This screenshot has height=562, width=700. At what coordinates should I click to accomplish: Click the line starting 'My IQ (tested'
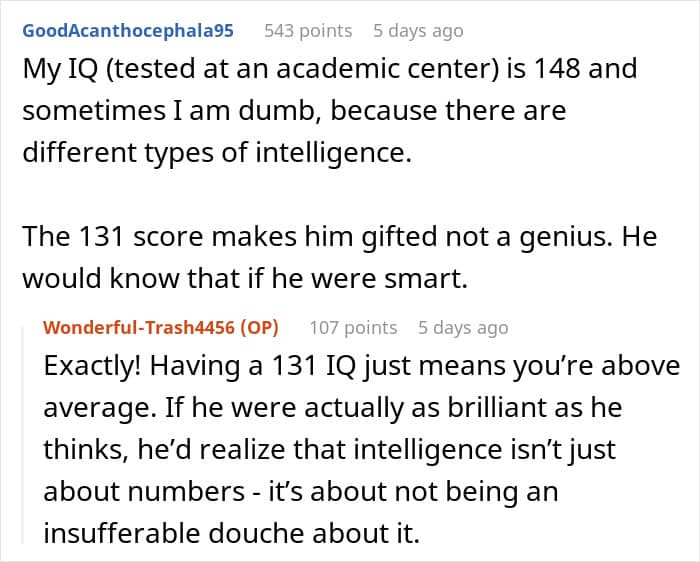pos(329,71)
